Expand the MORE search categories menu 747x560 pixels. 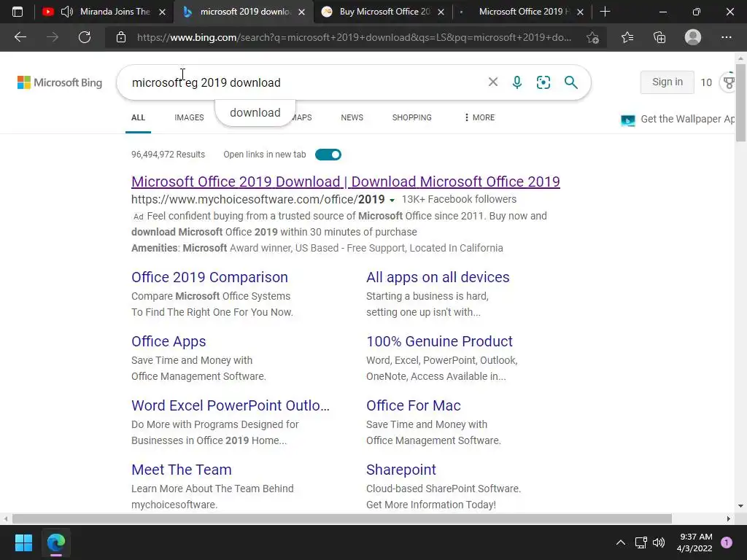[479, 117]
